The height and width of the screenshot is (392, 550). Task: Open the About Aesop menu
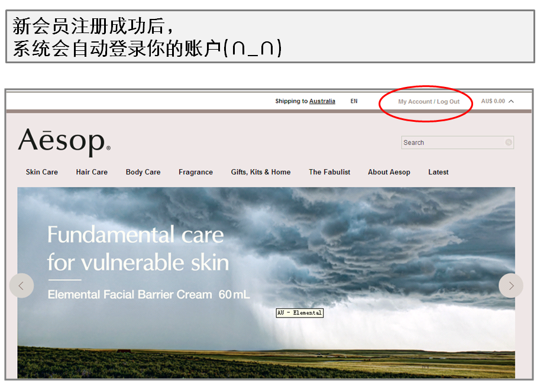point(389,172)
